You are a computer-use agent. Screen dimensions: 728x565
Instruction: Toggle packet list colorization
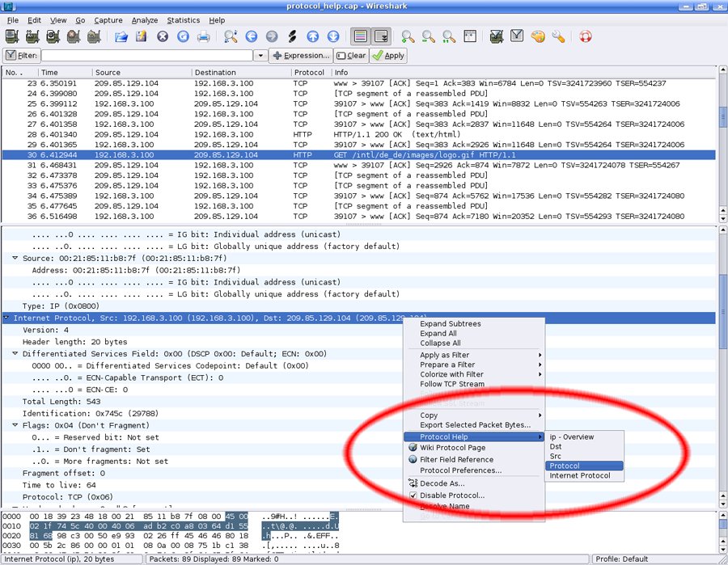point(360,36)
